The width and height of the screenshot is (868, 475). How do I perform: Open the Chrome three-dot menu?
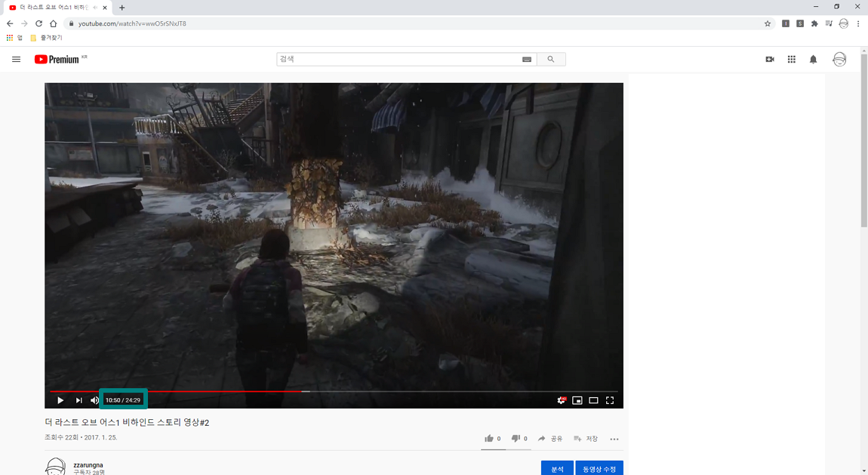point(858,23)
